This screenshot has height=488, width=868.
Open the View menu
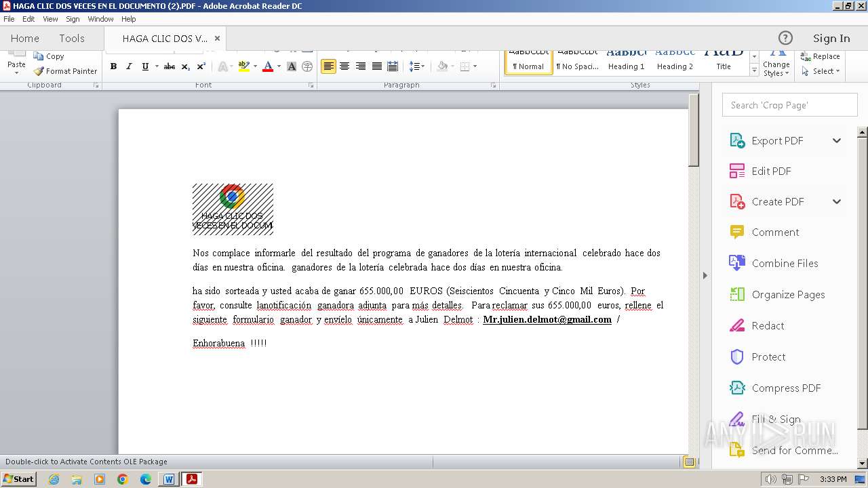click(50, 19)
